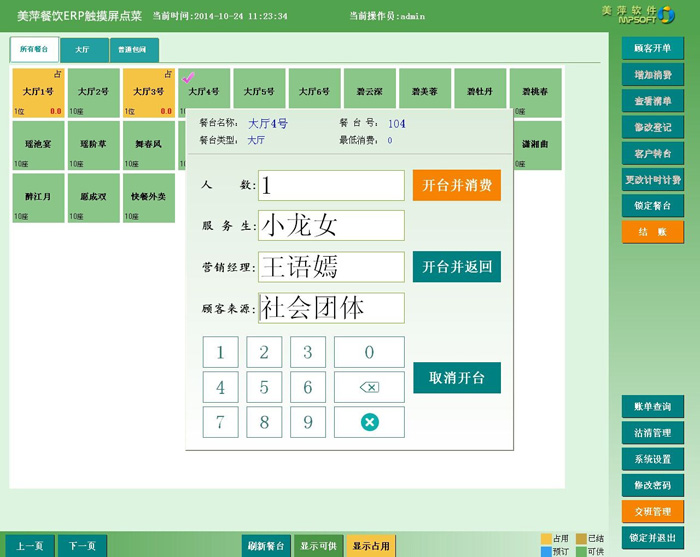
Task: Toggle the 显示可供 filter
Action: [318, 546]
